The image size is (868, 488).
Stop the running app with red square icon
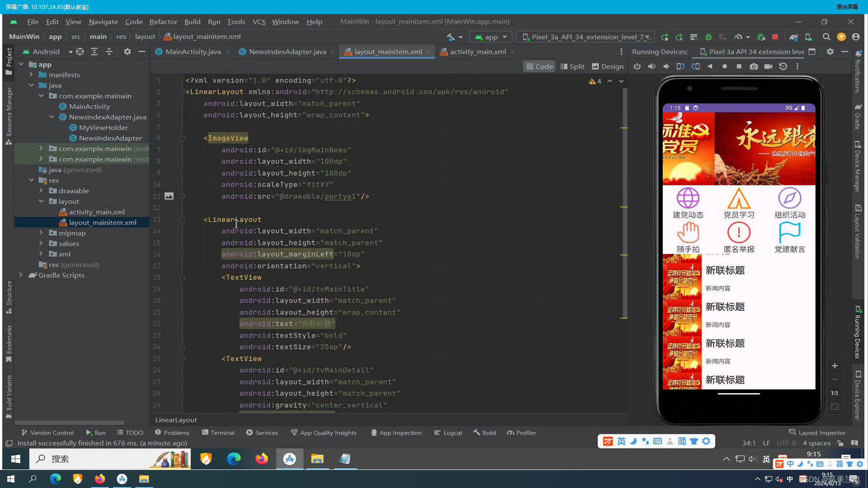coord(774,37)
